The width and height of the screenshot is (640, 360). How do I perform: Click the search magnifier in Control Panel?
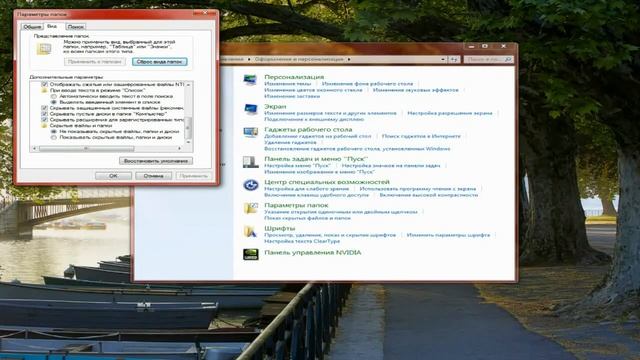508,60
